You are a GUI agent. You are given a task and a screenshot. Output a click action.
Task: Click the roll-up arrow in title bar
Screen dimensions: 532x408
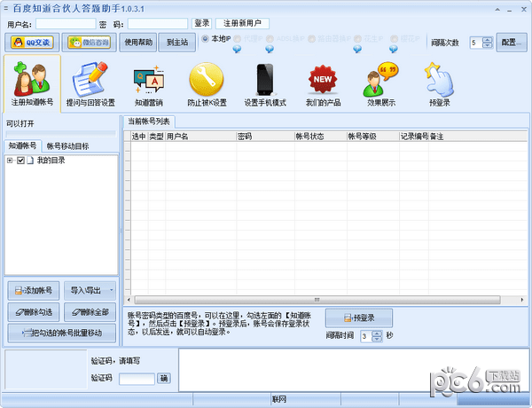pos(497,10)
